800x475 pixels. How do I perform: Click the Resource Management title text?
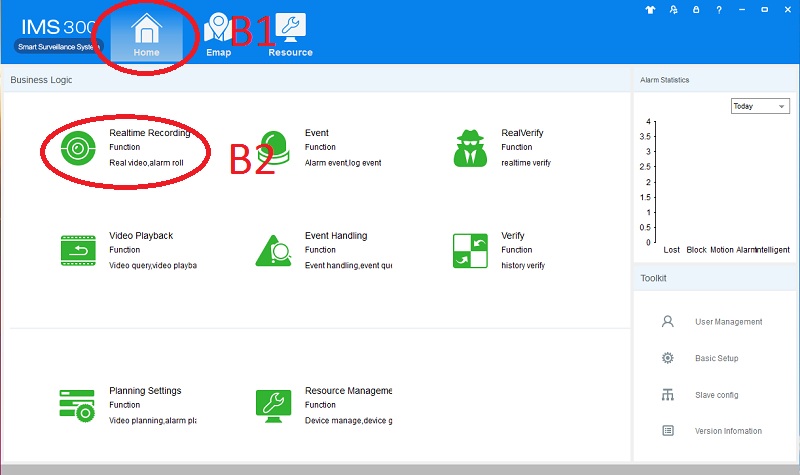(x=348, y=391)
